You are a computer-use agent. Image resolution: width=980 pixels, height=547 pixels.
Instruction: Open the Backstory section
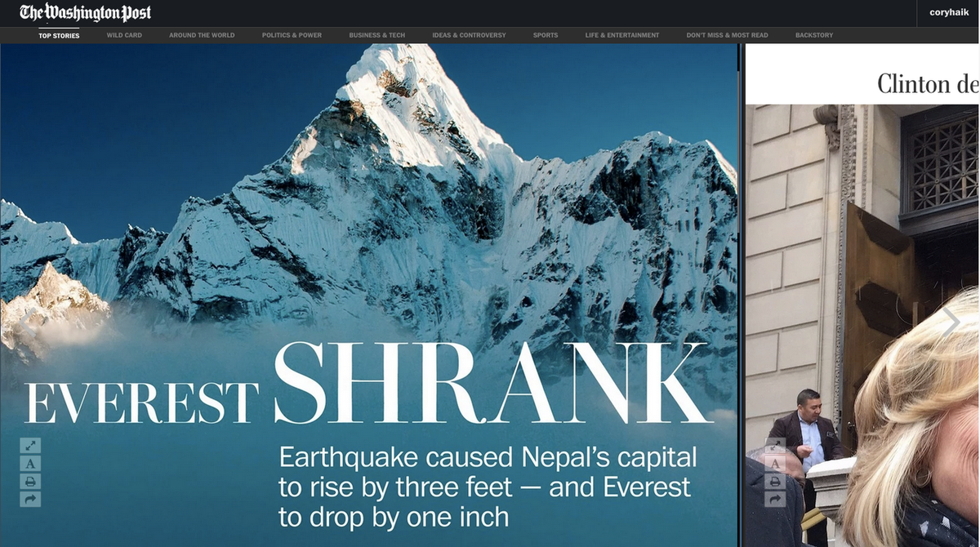point(814,35)
